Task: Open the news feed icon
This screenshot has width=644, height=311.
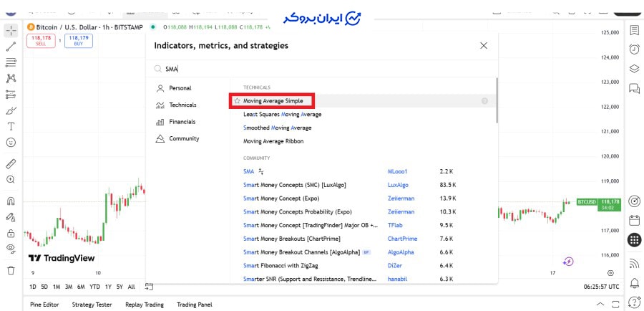Action: (x=635, y=263)
